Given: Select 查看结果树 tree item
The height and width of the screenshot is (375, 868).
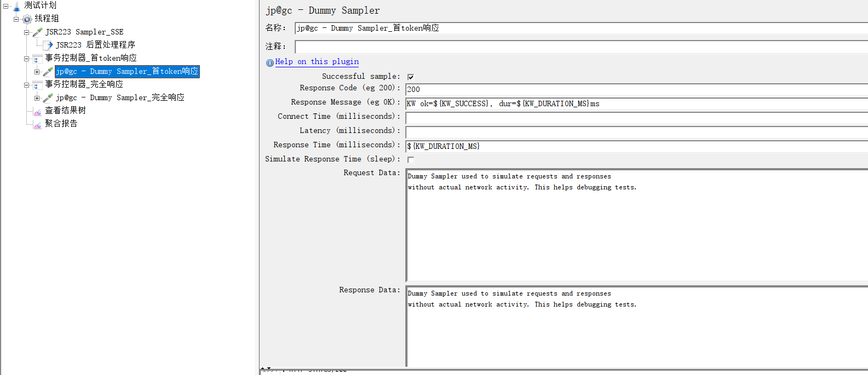Looking at the screenshot, I should pos(65,111).
